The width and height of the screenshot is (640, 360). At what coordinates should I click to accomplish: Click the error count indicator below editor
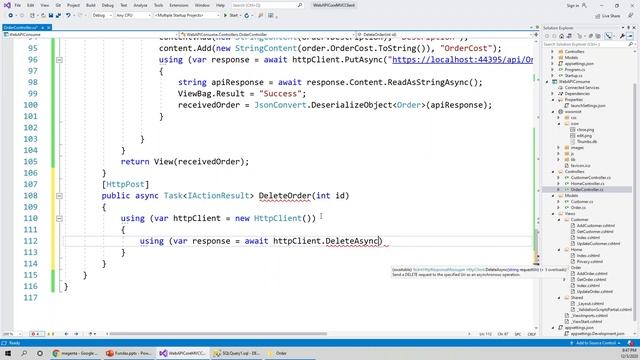coord(36,334)
